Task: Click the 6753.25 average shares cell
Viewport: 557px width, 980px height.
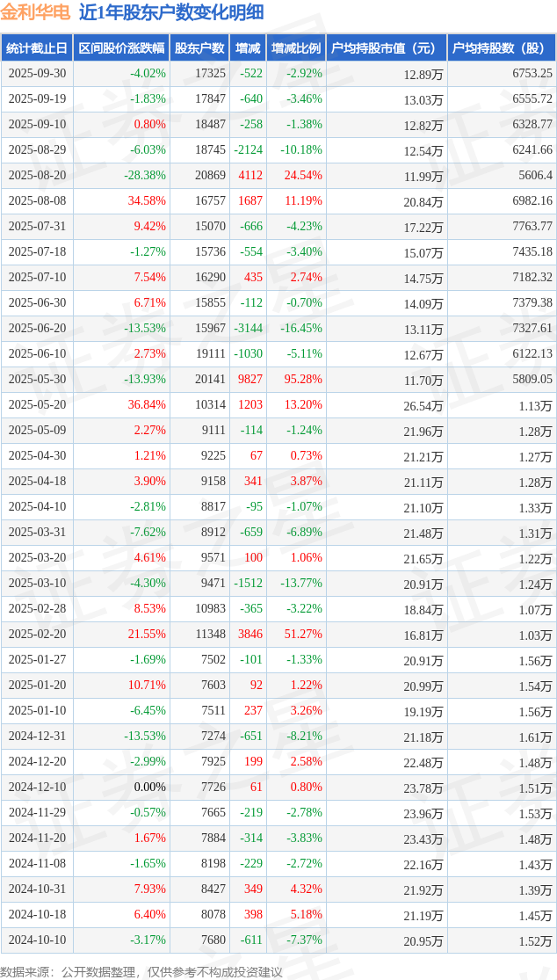Action: [532, 74]
